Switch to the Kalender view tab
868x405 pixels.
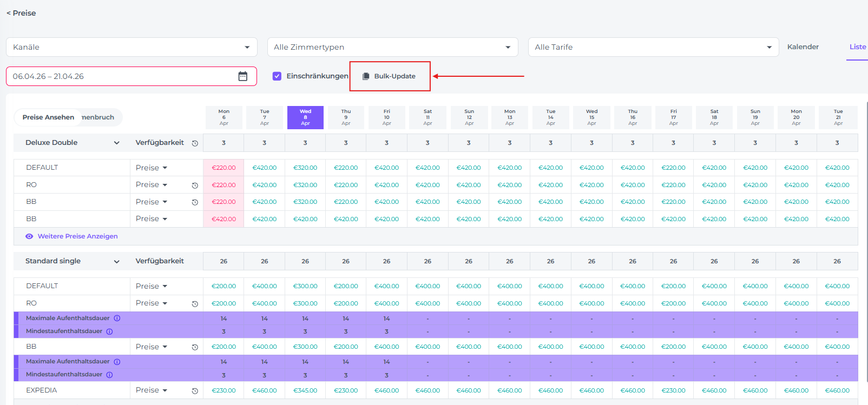coord(803,47)
